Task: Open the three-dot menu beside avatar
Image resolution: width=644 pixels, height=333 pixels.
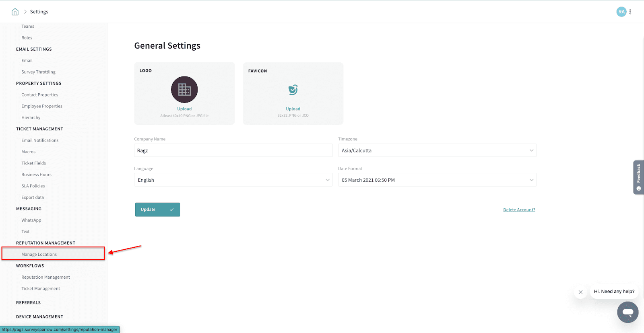Action: pyautogui.click(x=630, y=12)
